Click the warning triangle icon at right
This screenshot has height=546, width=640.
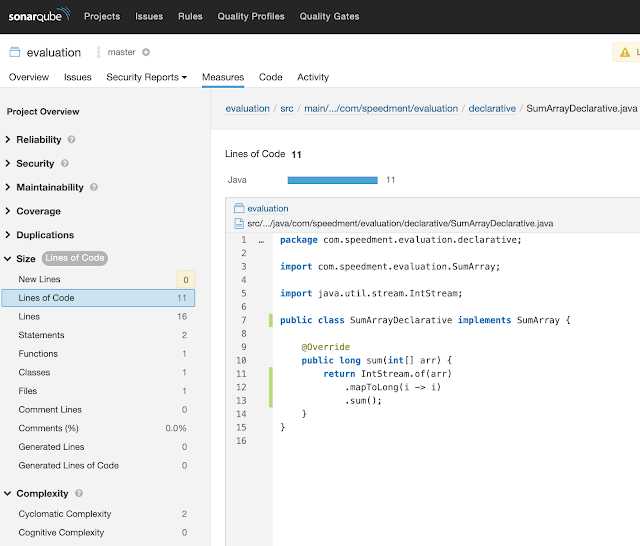coord(624,53)
